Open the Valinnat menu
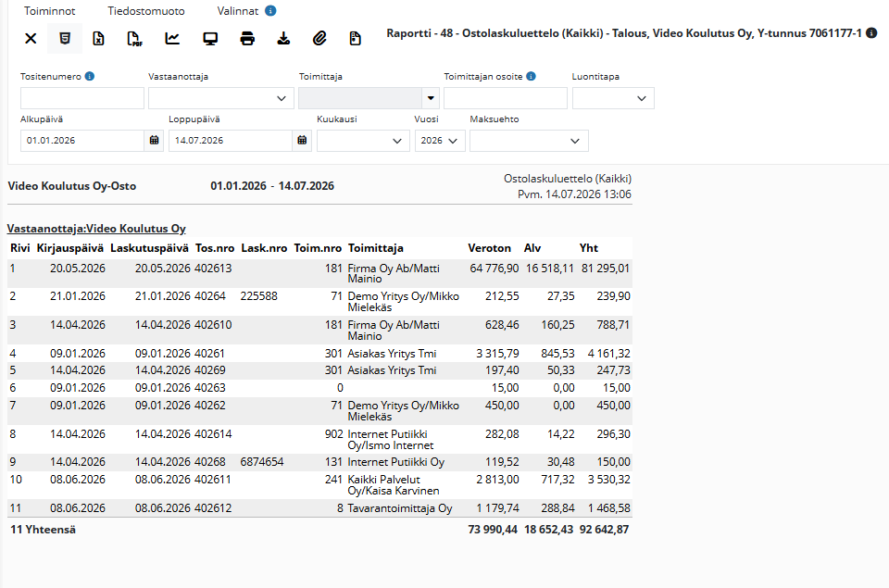This screenshot has width=889, height=588. pyautogui.click(x=238, y=11)
